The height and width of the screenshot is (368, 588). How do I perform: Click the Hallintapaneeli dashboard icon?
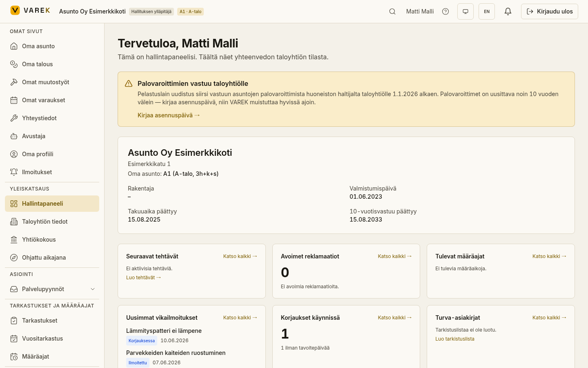tap(14, 204)
